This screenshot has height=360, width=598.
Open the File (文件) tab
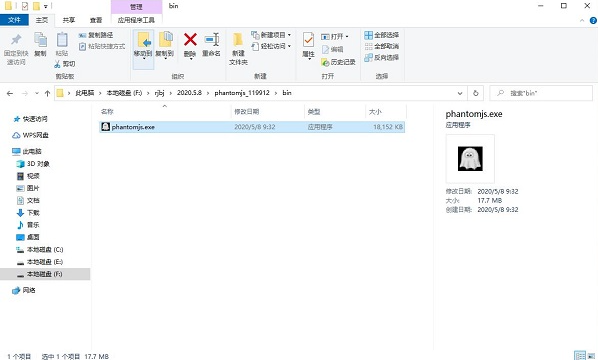[x=14, y=20]
